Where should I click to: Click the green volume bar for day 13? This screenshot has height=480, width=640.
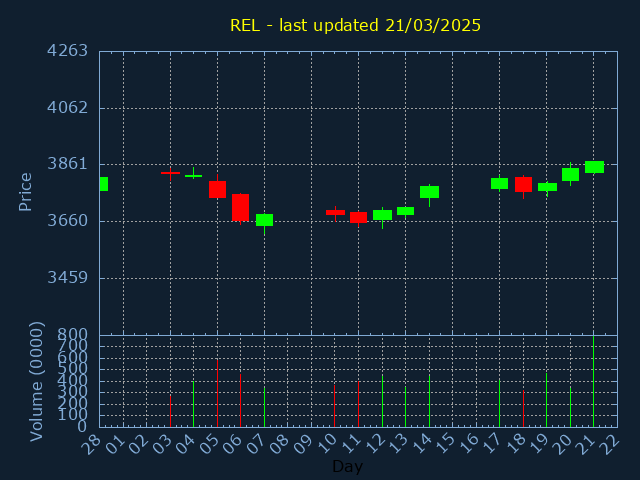pyautogui.click(x=405, y=407)
